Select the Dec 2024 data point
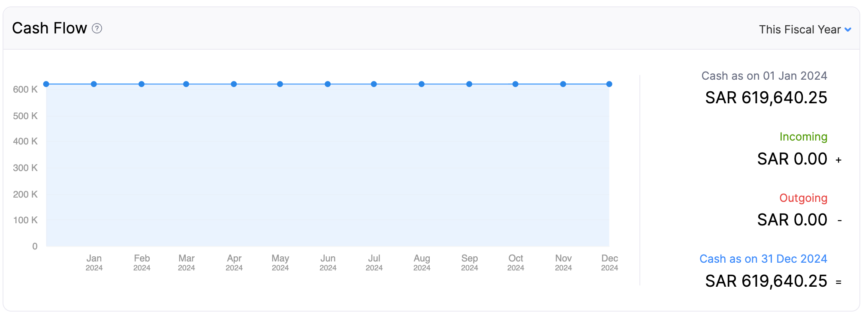This screenshot has width=868, height=318. (x=609, y=84)
